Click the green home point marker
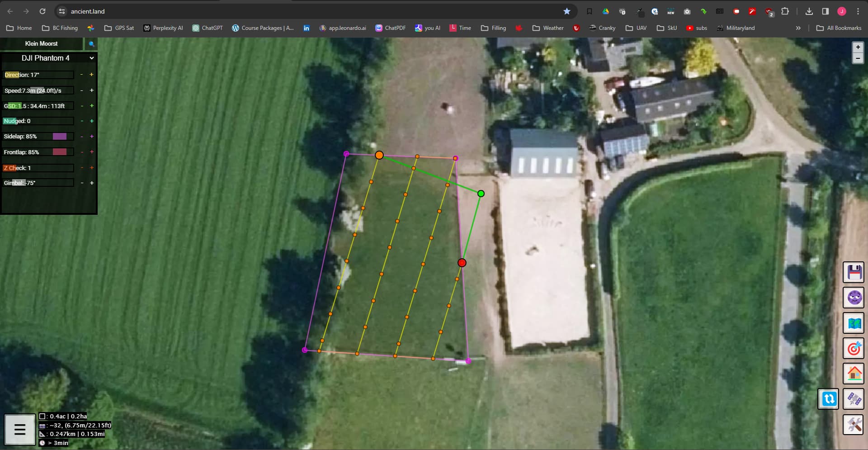Image resolution: width=868 pixels, height=450 pixels. pos(481,194)
